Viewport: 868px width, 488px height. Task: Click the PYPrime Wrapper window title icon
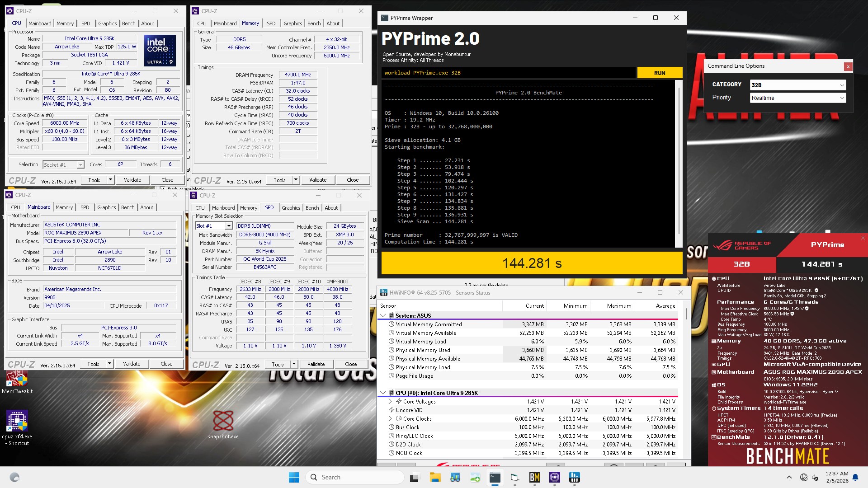click(x=385, y=18)
